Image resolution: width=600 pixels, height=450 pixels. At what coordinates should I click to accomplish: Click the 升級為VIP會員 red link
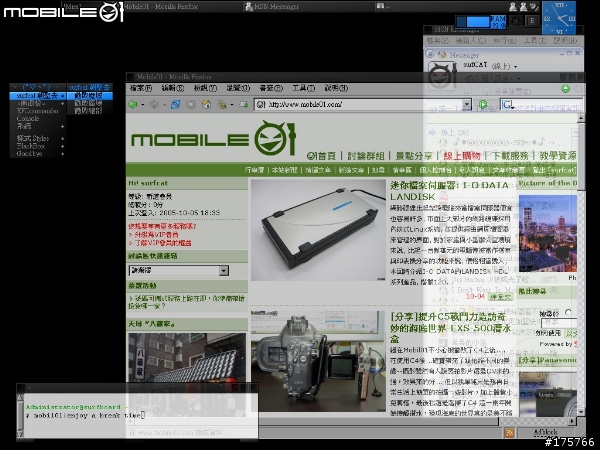pyautogui.click(x=156, y=235)
